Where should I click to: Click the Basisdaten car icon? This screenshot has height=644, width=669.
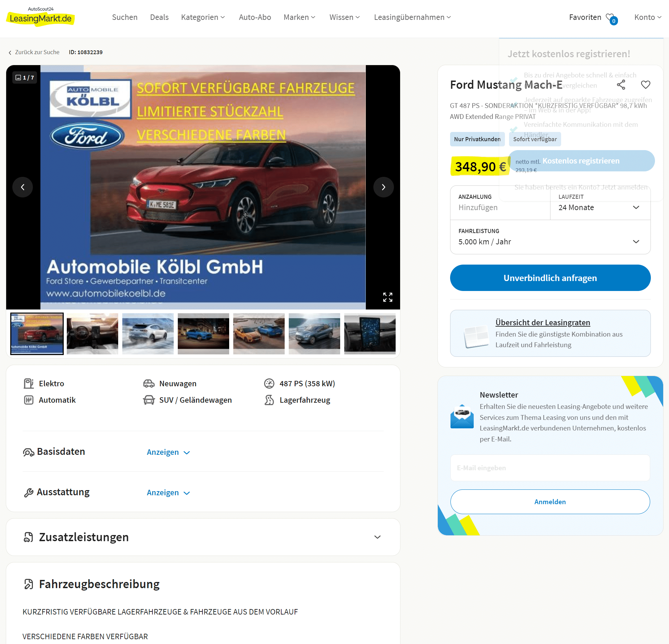coord(28,452)
